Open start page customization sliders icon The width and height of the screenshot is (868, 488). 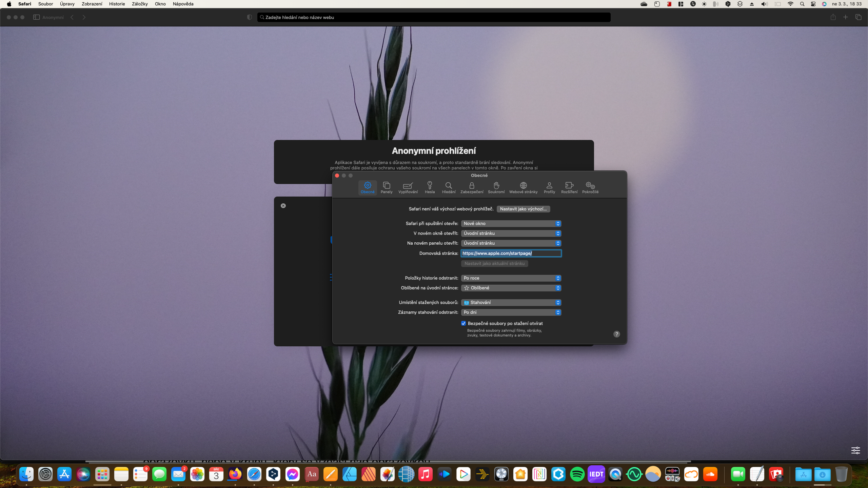[855, 450]
